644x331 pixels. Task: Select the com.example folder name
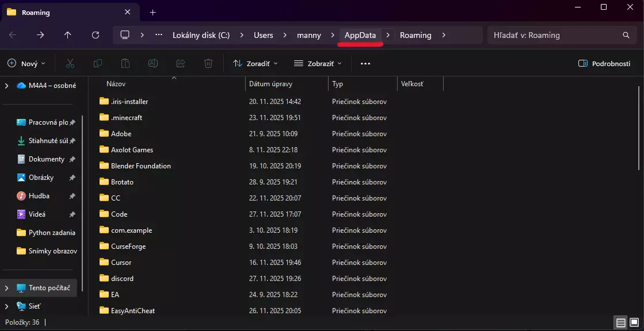(131, 230)
